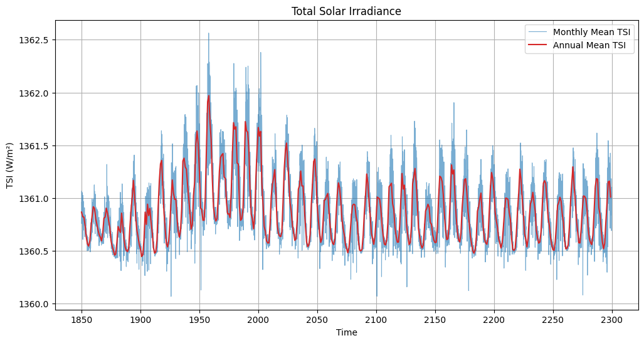Click the 2100 tick label on x-axis

pyautogui.click(x=376, y=319)
